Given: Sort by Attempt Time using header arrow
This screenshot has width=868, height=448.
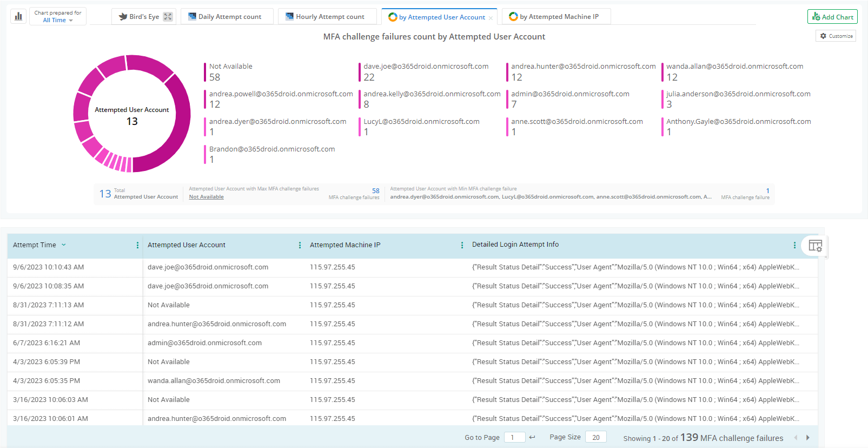Looking at the screenshot, I should (64, 245).
